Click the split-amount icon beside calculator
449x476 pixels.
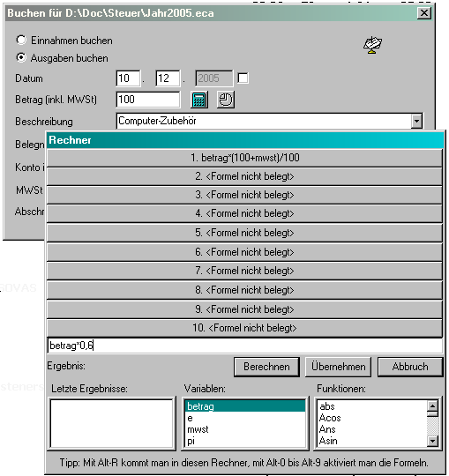pyautogui.click(x=226, y=100)
